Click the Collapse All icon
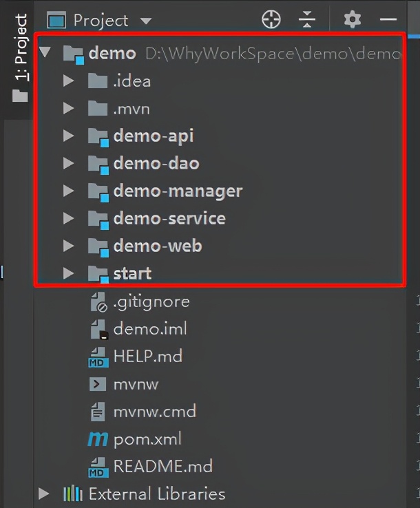 [308, 19]
